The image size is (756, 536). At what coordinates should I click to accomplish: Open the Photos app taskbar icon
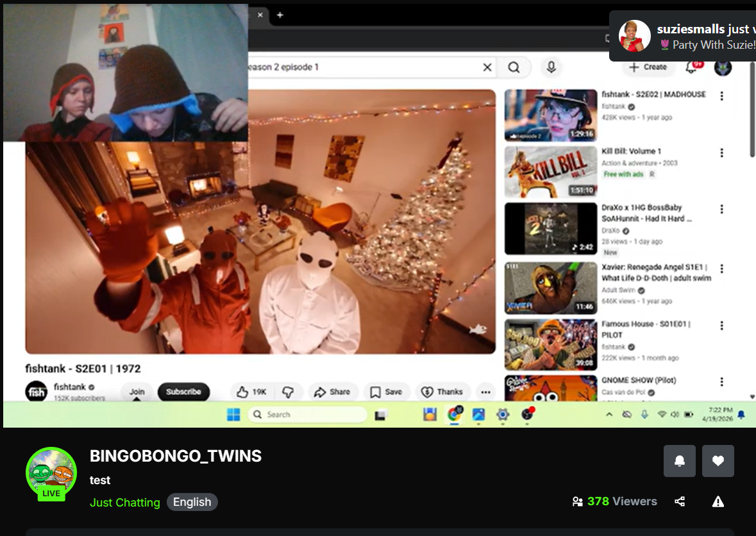click(x=478, y=415)
